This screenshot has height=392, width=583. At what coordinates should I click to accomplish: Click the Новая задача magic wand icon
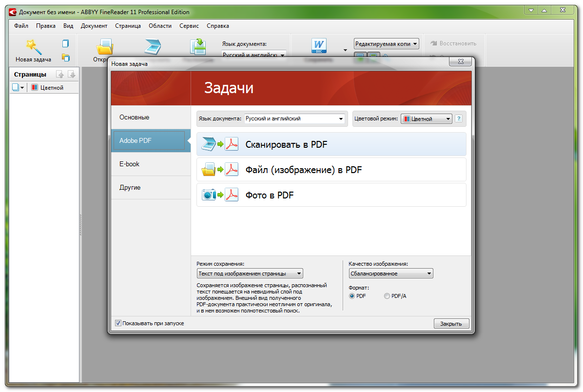(x=33, y=47)
